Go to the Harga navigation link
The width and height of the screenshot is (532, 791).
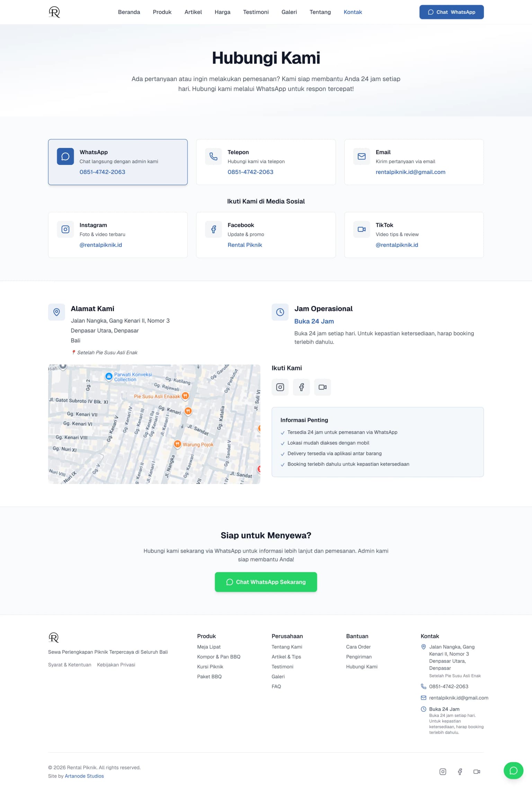[222, 12]
